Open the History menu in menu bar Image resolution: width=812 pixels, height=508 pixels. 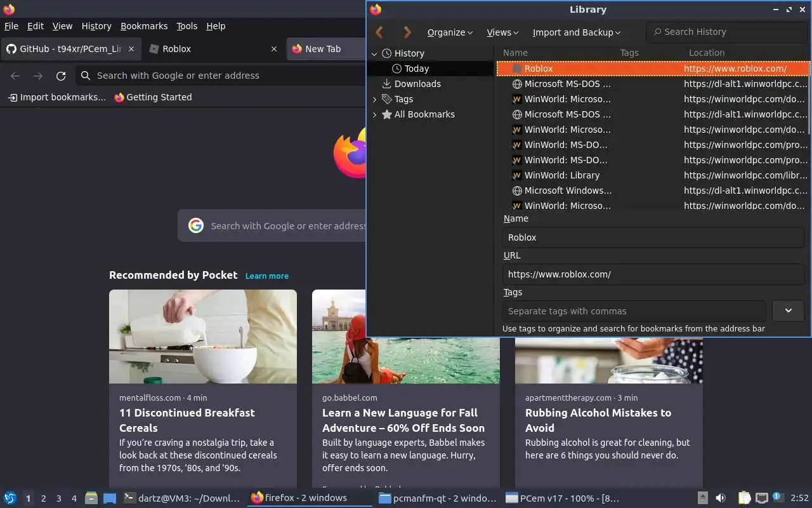coord(96,26)
